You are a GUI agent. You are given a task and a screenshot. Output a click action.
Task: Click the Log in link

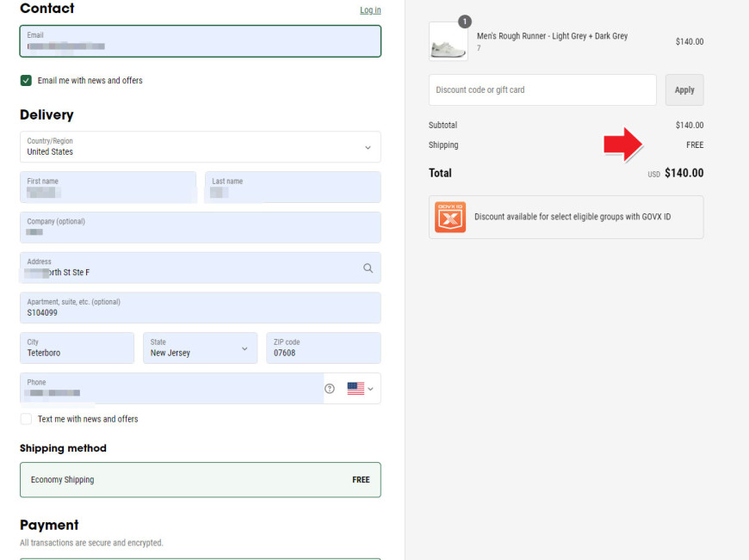pyautogui.click(x=370, y=10)
